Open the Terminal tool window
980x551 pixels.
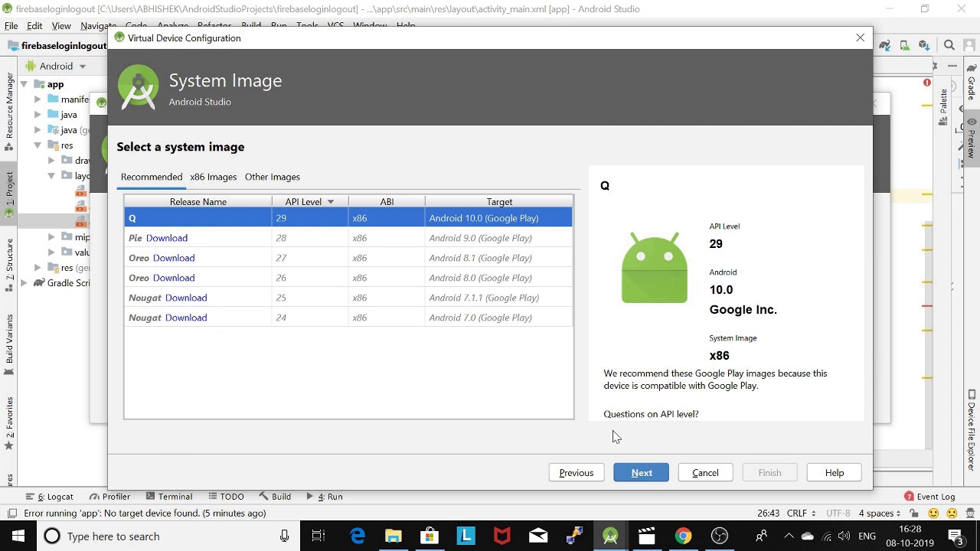pyautogui.click(x=169, y=497)
